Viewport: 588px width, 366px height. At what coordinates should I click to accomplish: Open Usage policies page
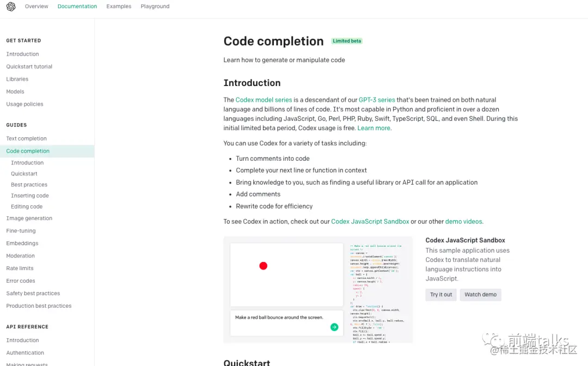click(x=24, y=104)
